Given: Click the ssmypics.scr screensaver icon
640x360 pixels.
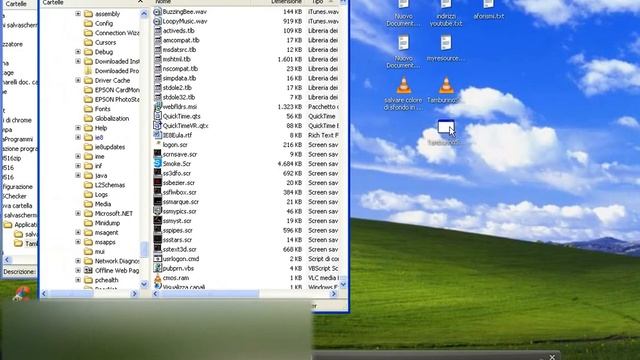Looking at the screenshot, I should (158, 211).
